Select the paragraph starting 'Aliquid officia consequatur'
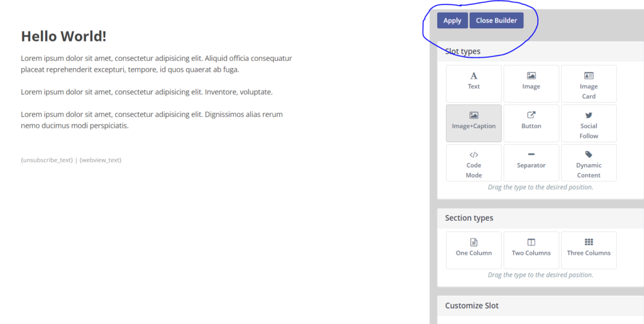Viewport: 644px width, 324px height. pos(157,64)
